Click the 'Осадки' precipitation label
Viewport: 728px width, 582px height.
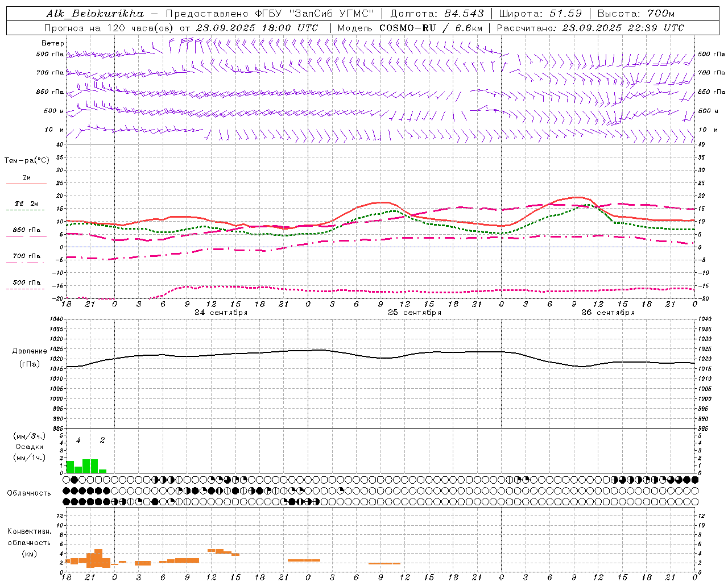(29, 447)
